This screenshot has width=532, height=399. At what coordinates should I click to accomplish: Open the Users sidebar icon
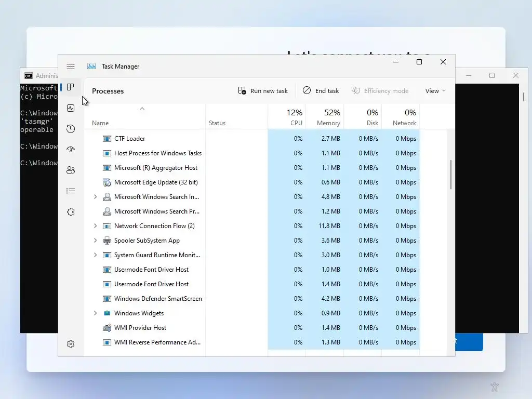tap(71, 170)
